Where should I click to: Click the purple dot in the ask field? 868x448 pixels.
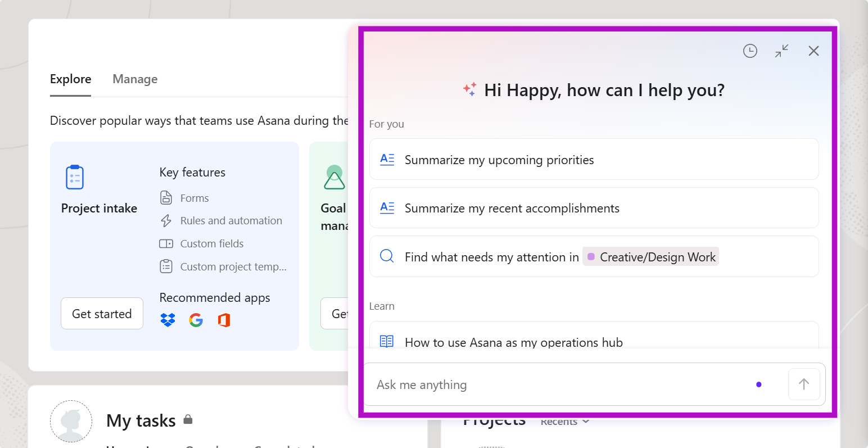[759, 384]
